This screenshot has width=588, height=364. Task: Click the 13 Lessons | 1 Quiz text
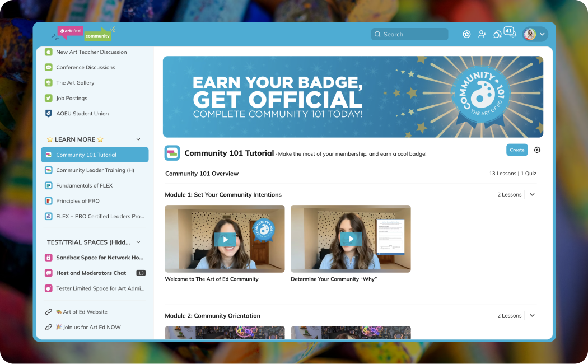click(512, 174)
